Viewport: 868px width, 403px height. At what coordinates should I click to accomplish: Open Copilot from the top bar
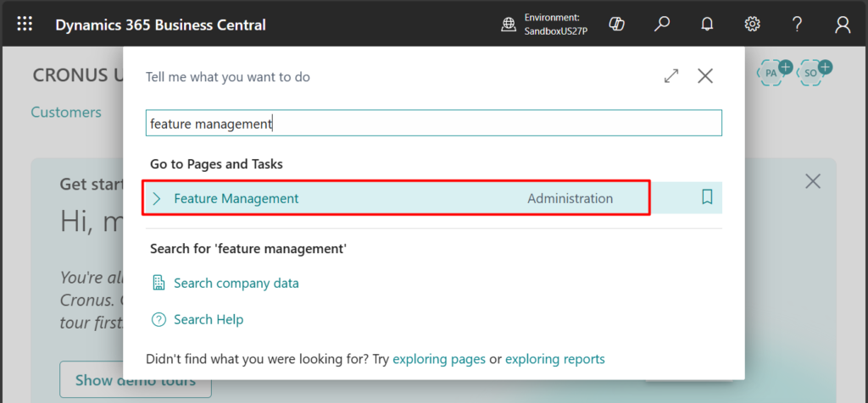(617, 25)
